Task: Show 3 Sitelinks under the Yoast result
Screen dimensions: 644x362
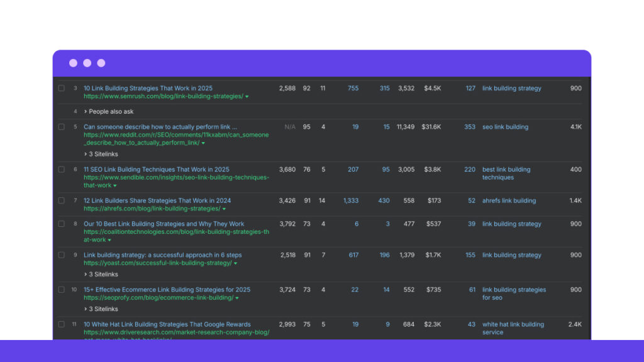Action: pyautogui.click(x=101, y=275)
